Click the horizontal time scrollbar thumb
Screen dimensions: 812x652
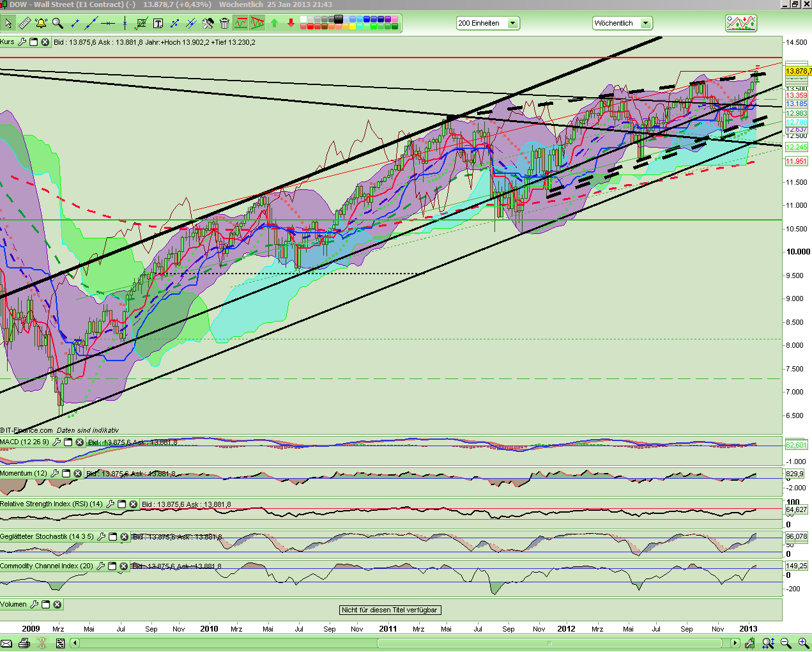[x=549, y=643]
